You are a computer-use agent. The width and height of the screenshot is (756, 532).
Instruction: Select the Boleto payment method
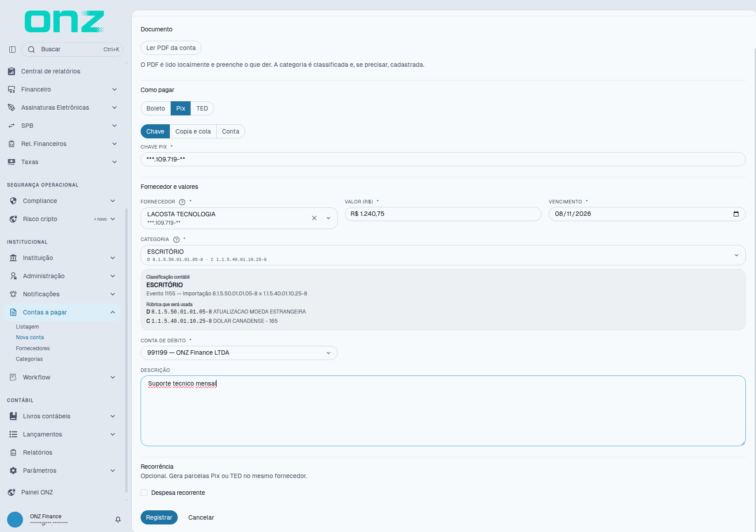[156, 108]
